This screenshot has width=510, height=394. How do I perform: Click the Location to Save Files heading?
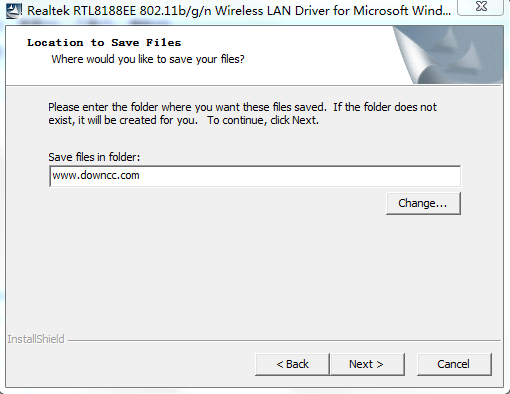pos(104,43)
